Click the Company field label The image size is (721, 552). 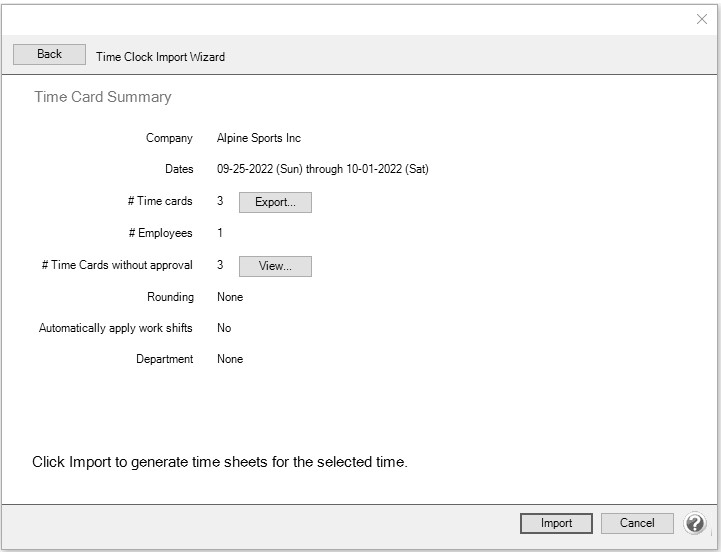(169, 138)
